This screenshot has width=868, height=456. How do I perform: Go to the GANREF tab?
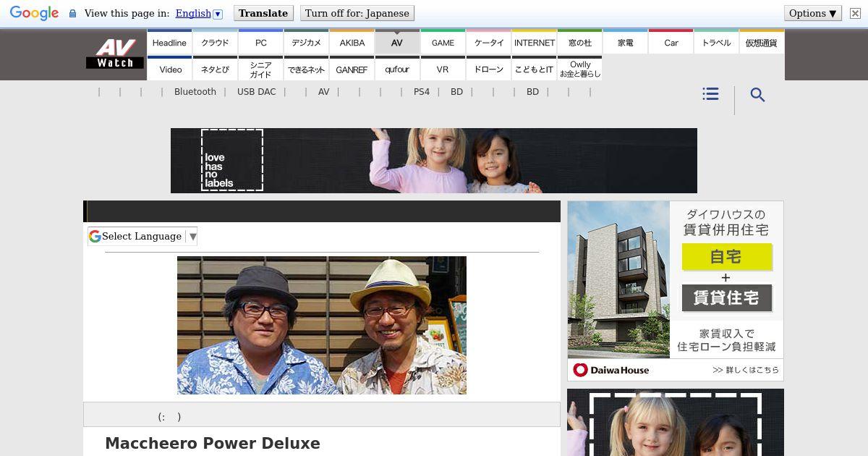coord(352,69)
